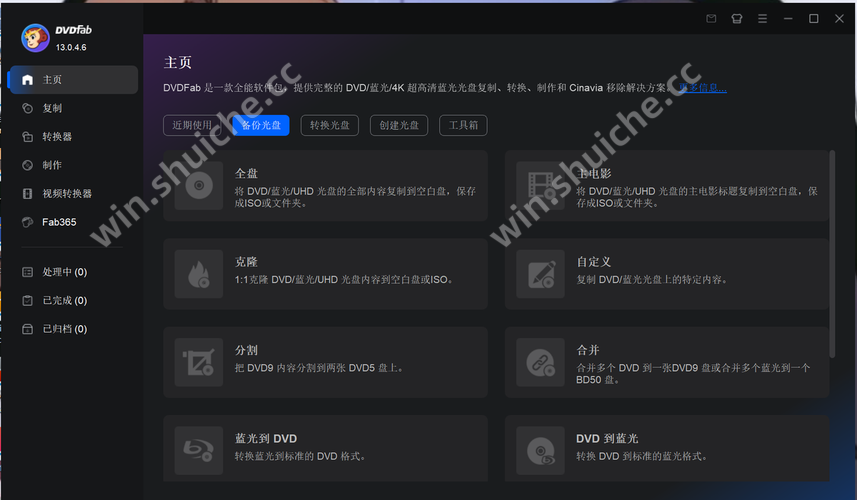Image resolution: width=857 pixels, height=500 pixels.
Task: Switch to the 备份光盘 tab
Action: 261,125
